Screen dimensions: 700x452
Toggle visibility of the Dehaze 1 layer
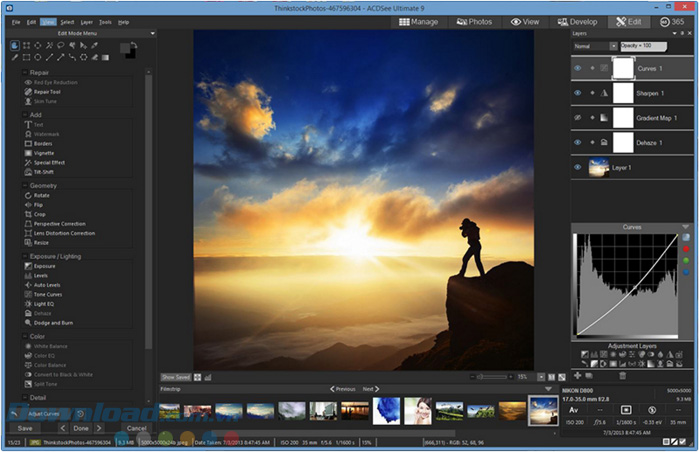576,142
